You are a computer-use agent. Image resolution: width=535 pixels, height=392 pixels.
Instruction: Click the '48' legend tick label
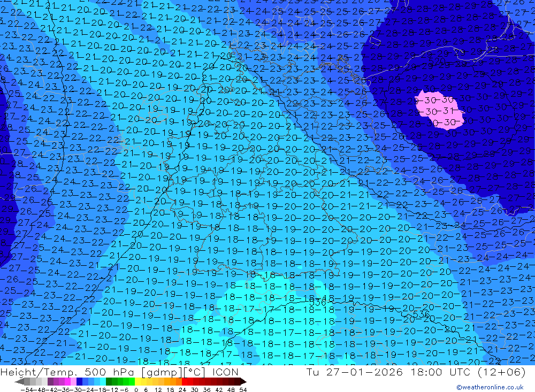coord(231,390)
